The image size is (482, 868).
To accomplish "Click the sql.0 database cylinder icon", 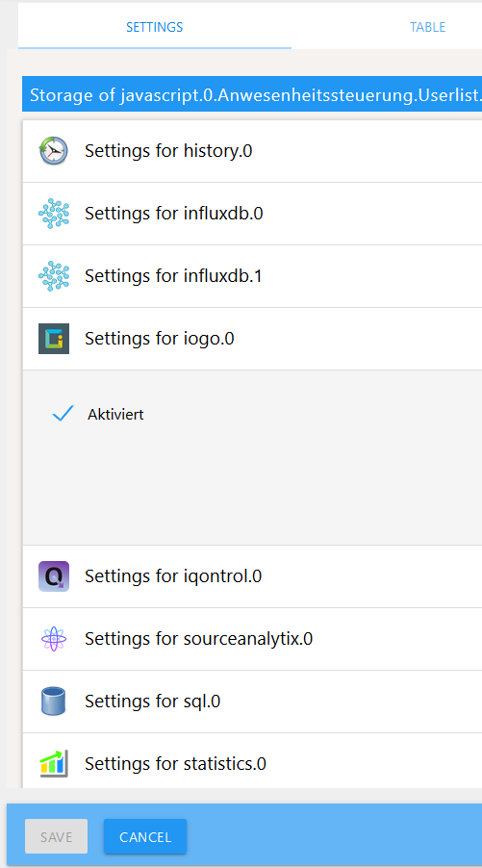I will [x=54, y=702].
